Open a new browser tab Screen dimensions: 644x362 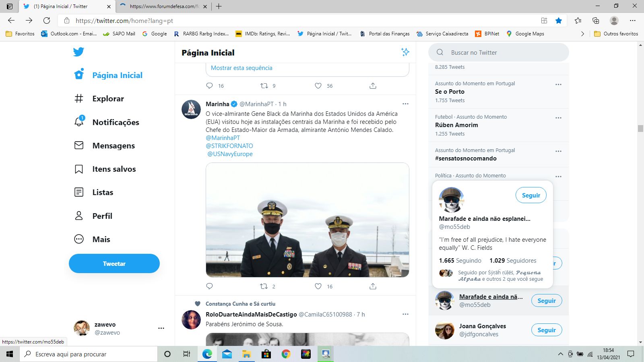[219, 6]
